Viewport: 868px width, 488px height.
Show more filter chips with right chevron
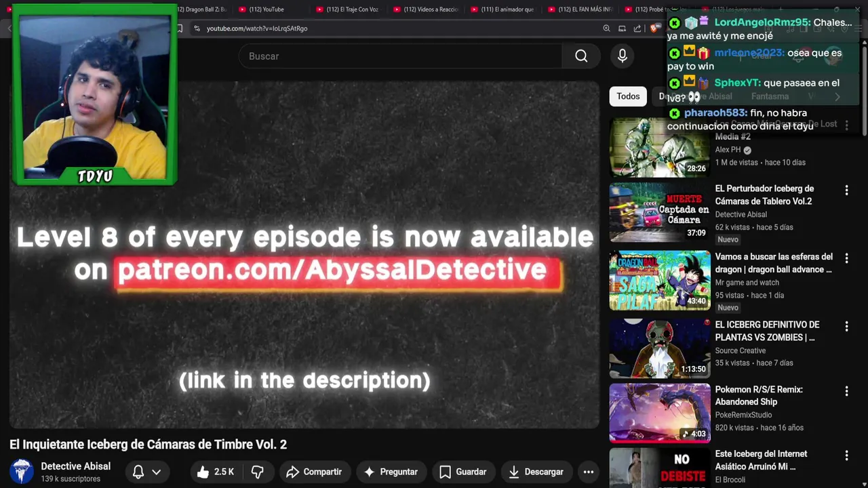837,96
